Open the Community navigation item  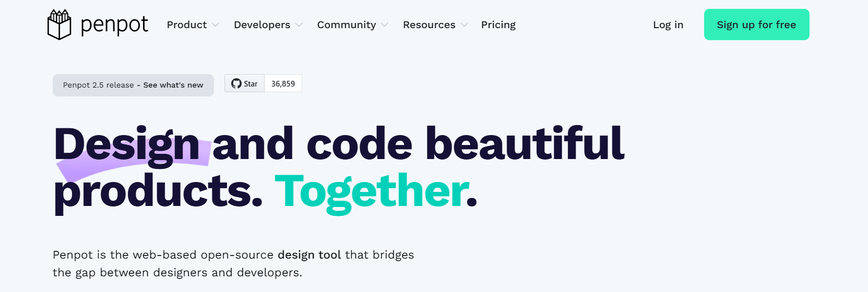347,25
